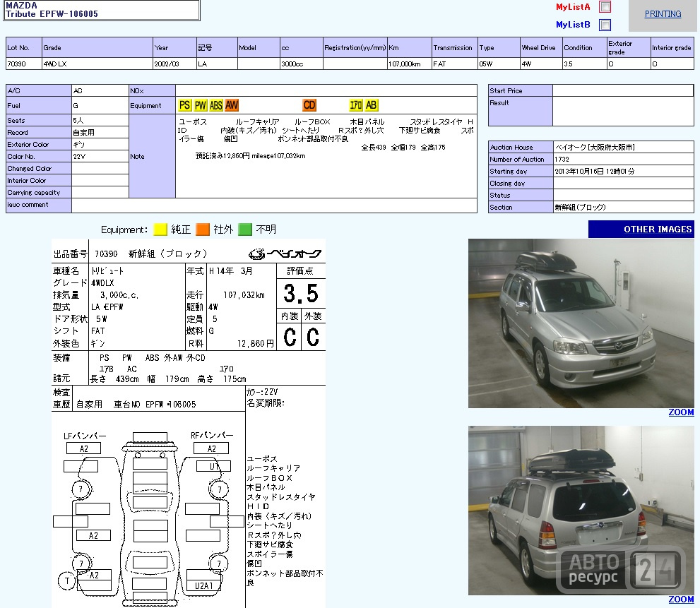Click the yellow 純正 legend swatch

(x=160, y=230)
